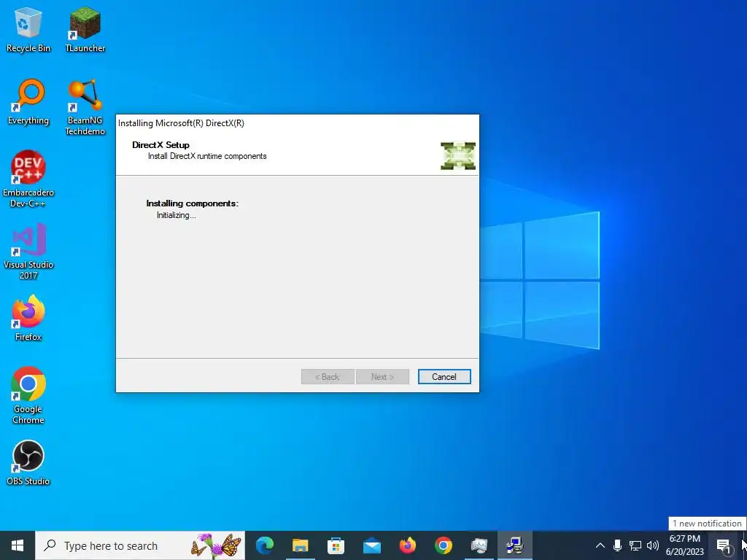The height and width of the screenshot is (560, 747).
Task: Switch to the DirectX installer taskbar item
Action: (514, 545)
